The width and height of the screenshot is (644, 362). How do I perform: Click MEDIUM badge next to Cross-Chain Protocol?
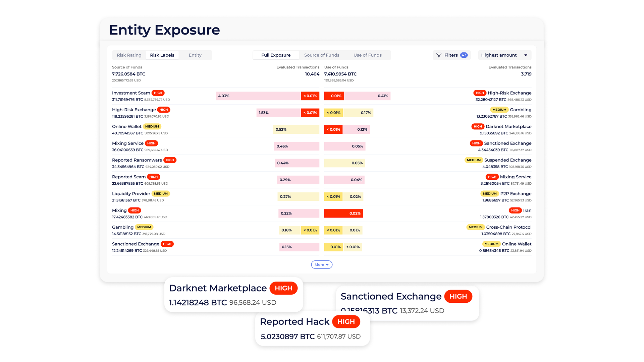(475, 227)
